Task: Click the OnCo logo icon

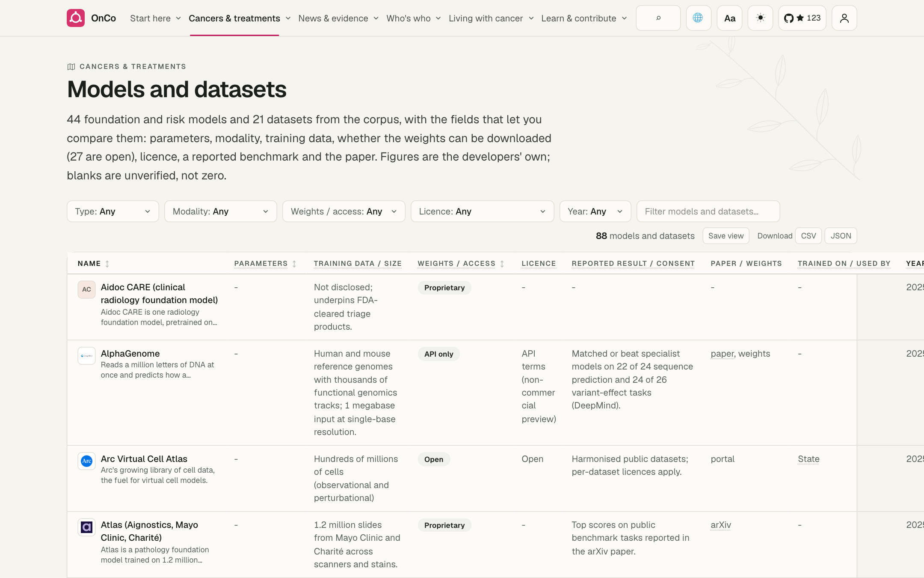Action: tap(76, 18)
